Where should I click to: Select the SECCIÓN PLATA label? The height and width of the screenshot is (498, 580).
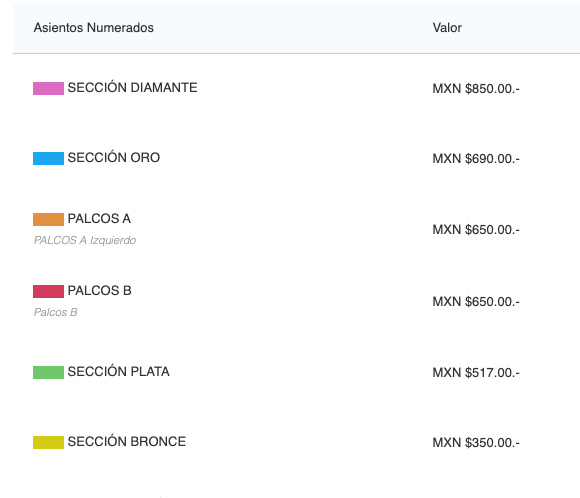point(118,371)
